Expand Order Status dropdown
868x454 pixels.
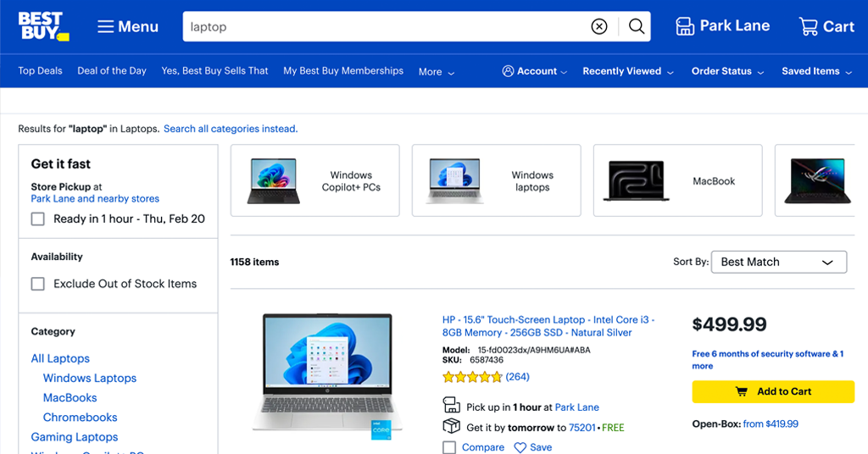pos(727,71)
